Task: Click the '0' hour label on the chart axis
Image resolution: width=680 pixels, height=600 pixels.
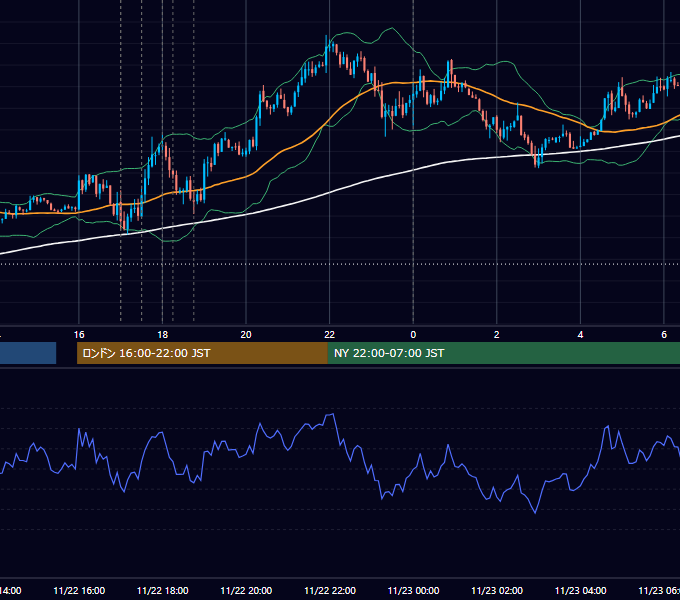Action: coord(413,335)
